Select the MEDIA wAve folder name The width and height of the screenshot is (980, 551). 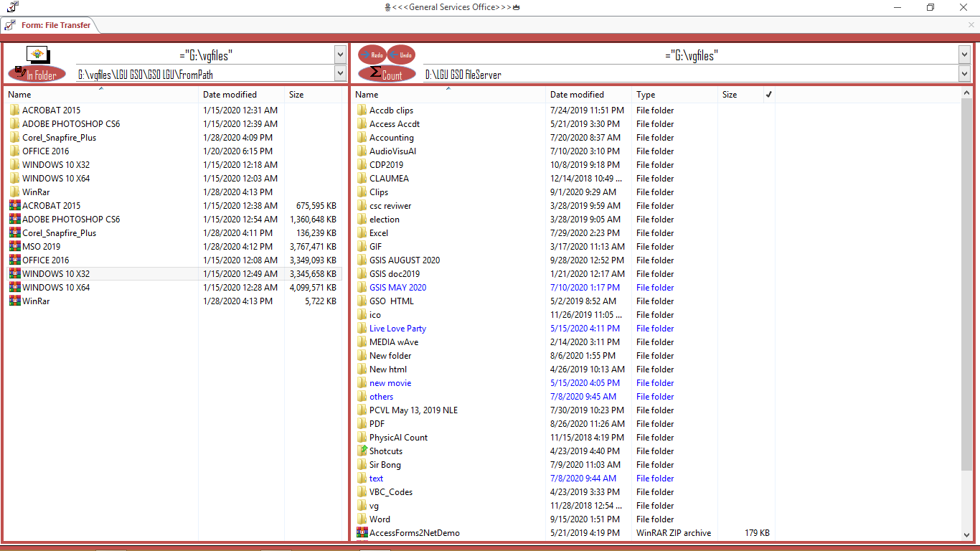(x=394, y=342)
